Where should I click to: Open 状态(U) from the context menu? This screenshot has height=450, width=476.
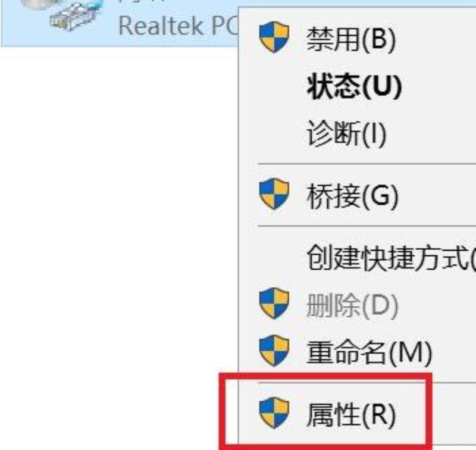click(x=354, y=87)
